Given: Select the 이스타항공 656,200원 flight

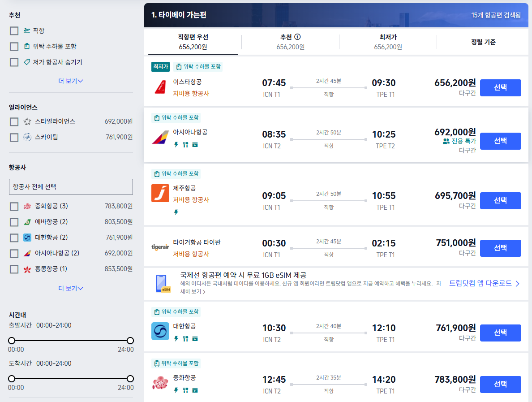Looking at the screenshot, I should (501, 87).
